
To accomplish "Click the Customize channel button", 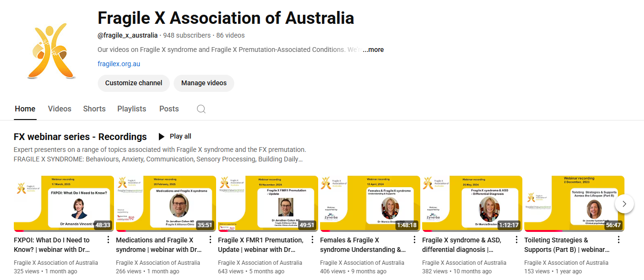I will point(134,83).
